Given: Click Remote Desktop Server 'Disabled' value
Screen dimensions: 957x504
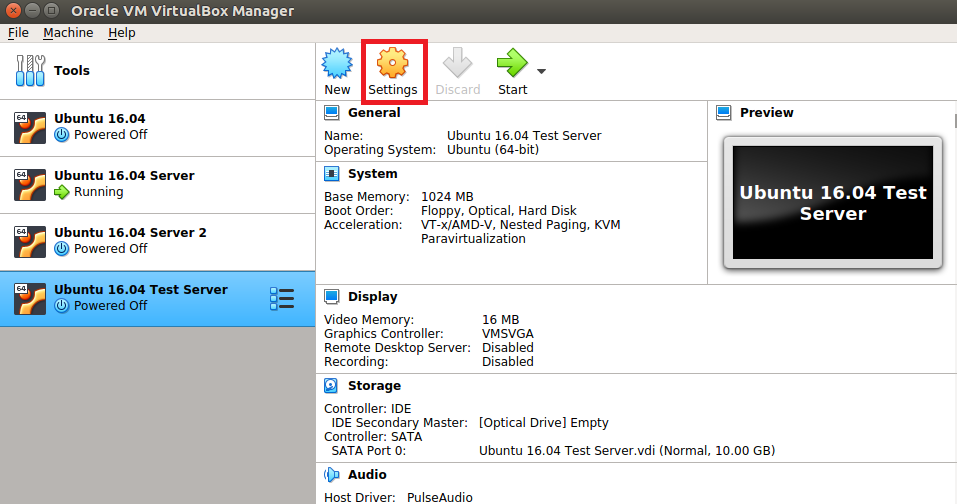Looking at the screenshot, I should coord(508,348).
